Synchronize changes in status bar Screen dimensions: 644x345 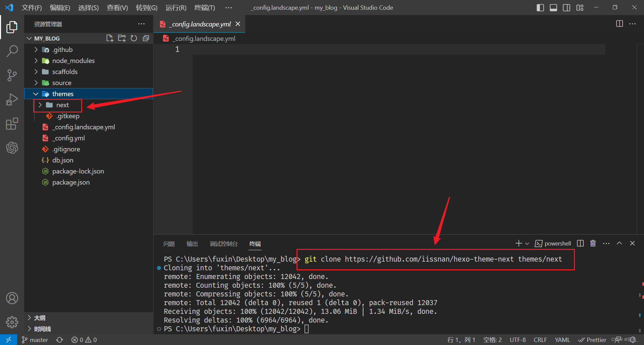click(60, 340)
